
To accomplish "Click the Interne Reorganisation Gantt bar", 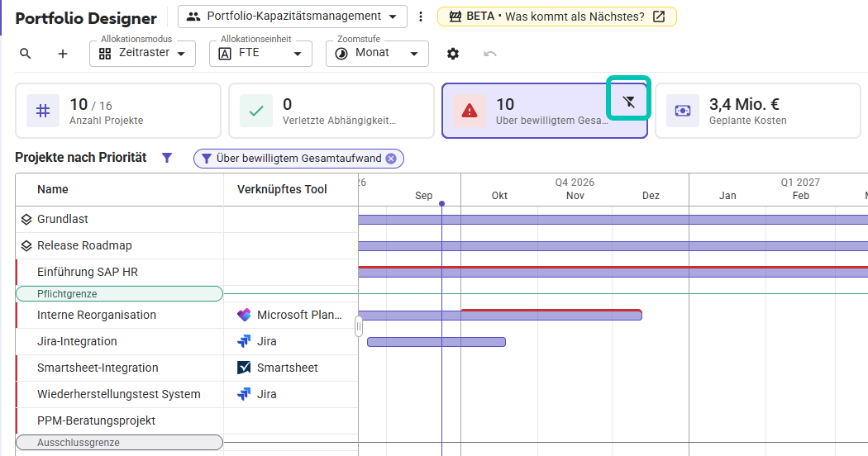I will (500, 315).
